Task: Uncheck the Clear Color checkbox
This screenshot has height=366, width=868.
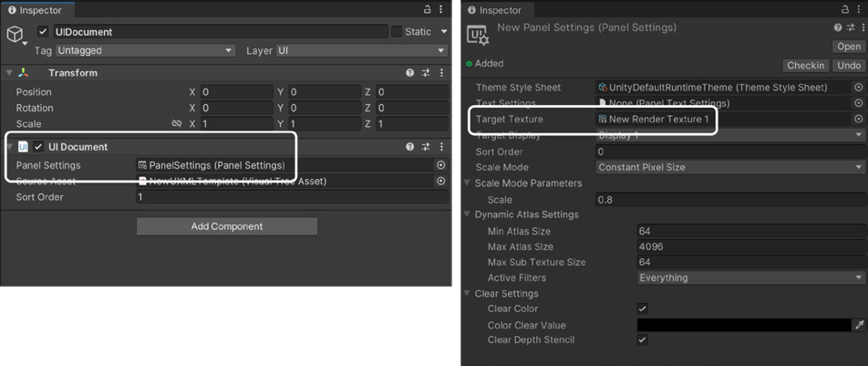Action: (642, 308)
